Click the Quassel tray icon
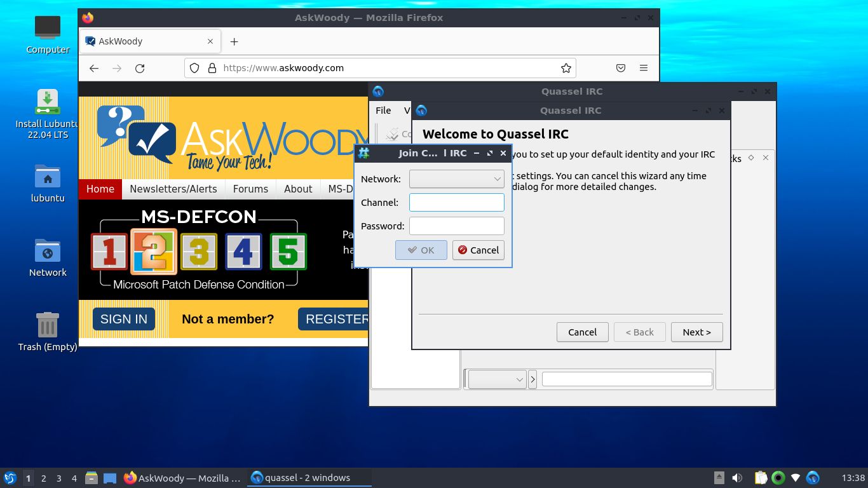 [x=813, y=478]
